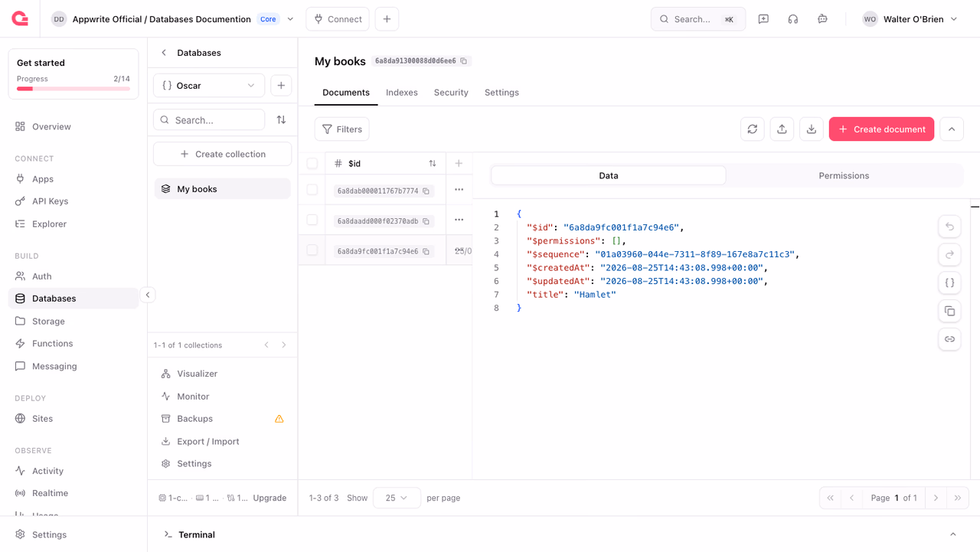Copy document ID 6a8dab000011767b7774
The height and width of the screenshot is (552, 980).
tap(426, 191)
